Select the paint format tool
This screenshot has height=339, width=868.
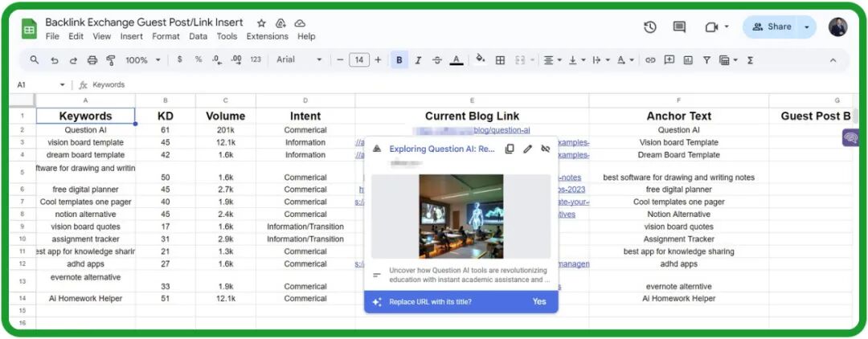(111, 60)
